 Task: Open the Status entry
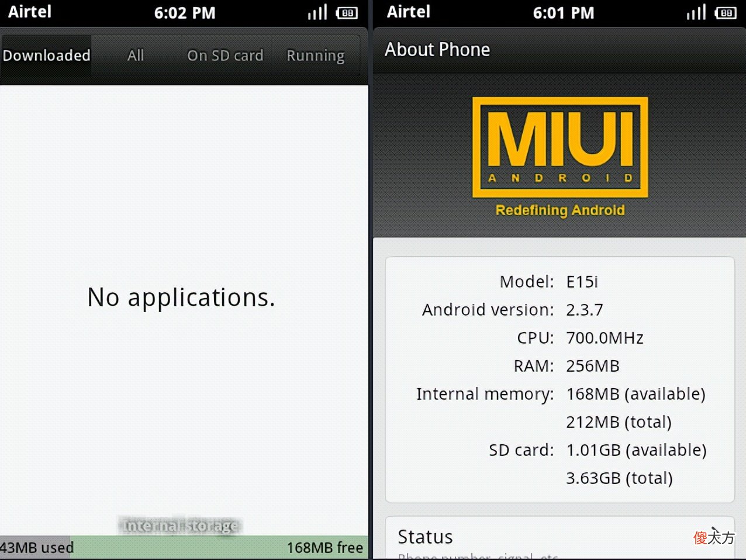tap(560, 538)
